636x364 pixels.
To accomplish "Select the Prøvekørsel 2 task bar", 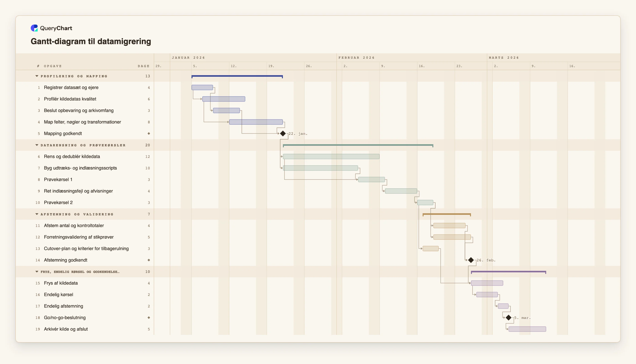I will pos(425,202).
